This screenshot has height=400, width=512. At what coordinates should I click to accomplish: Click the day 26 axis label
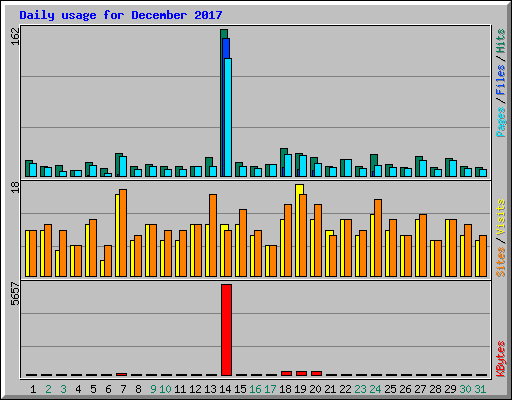(x=405, y=389)
